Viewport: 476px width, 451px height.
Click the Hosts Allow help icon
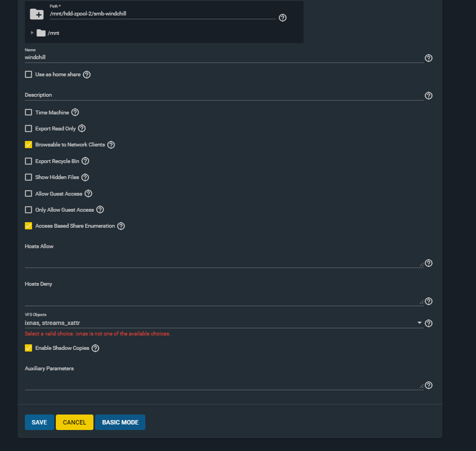[428, 264]
